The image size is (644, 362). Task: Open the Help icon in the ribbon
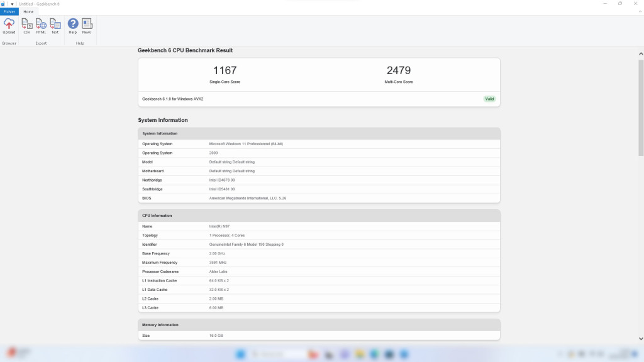[x=73, y=26]
